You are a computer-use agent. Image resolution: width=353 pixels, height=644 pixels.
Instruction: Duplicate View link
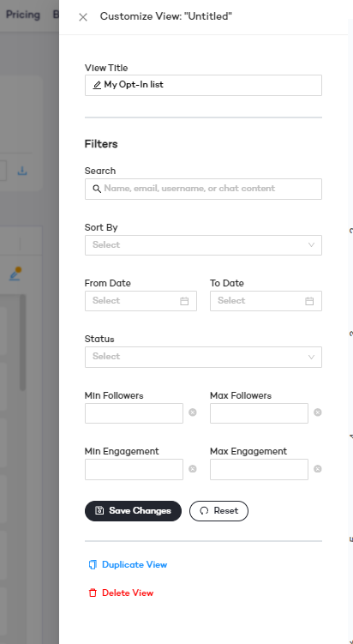[128, 565]
